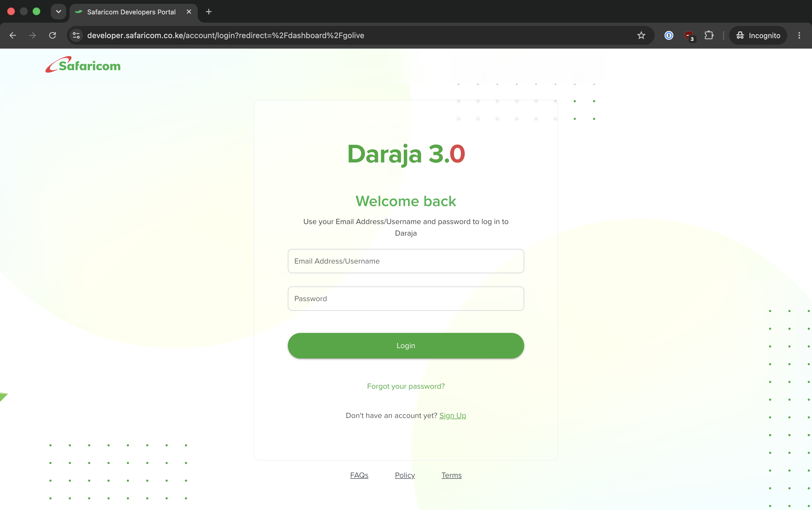Click the browser forward arrow
The image size is (812, 510).
(x=32, y=35)
